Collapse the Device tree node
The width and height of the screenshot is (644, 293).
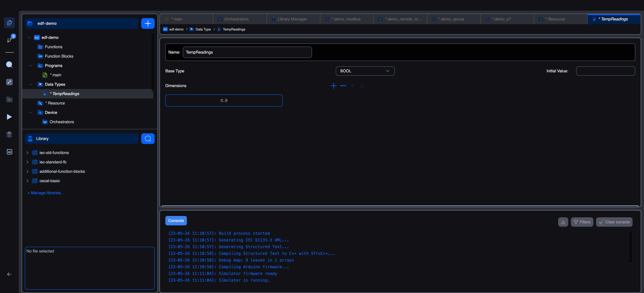pos(31,113)
